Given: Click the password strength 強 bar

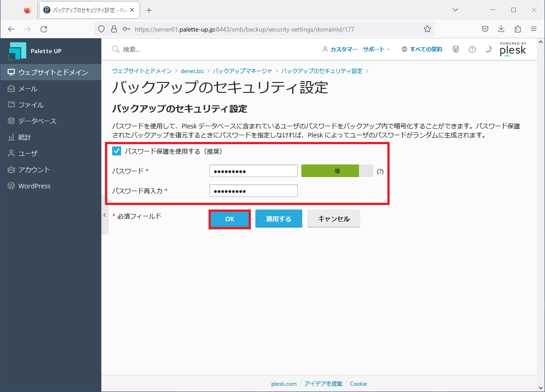Looking at the screenshot, I should click(337, 171).
